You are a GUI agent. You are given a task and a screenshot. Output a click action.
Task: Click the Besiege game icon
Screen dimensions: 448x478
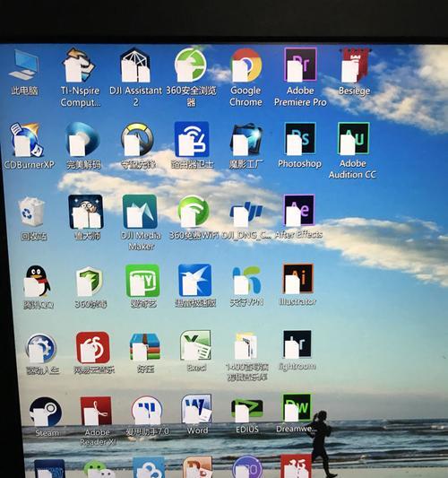point(354,65)
